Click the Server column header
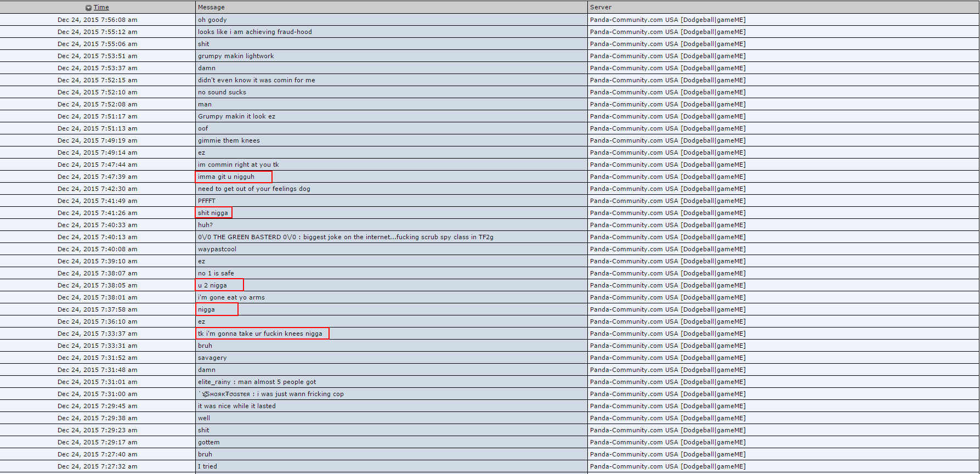 (601, 7)
